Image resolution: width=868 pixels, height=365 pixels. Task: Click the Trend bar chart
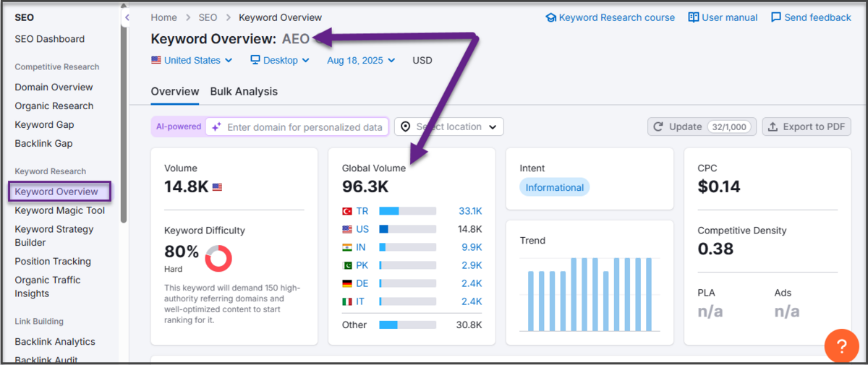point(590,294)
